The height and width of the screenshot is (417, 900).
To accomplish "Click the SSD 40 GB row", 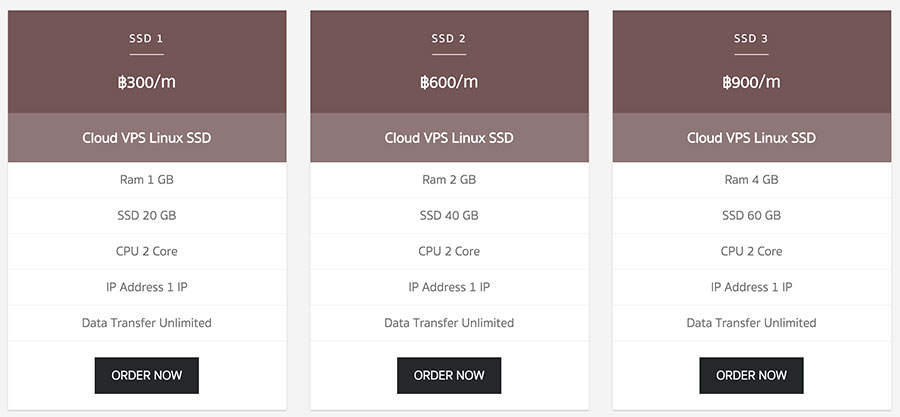I will point(449,215).
